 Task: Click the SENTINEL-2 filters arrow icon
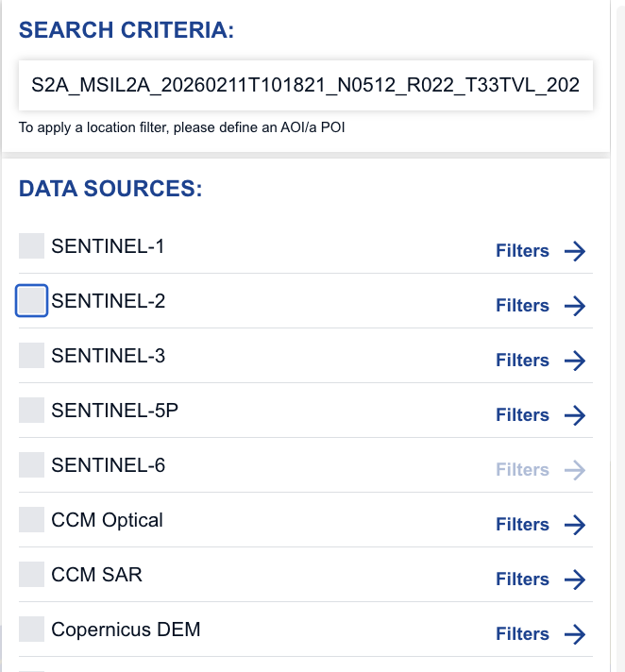tap(575, 306)
